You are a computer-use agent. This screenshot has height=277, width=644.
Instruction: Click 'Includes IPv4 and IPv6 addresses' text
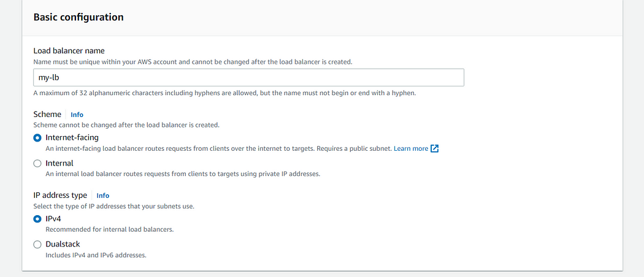pyautogui.click(x=96, y=255)
